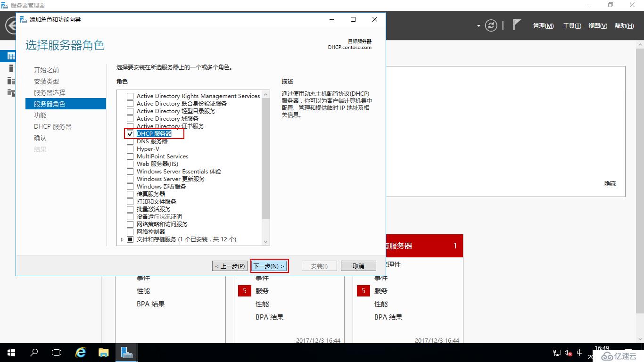This screenshot has height=362, width=644.
Task: Select the All Servers icon in the sidebar
Action: coord(11,80)
